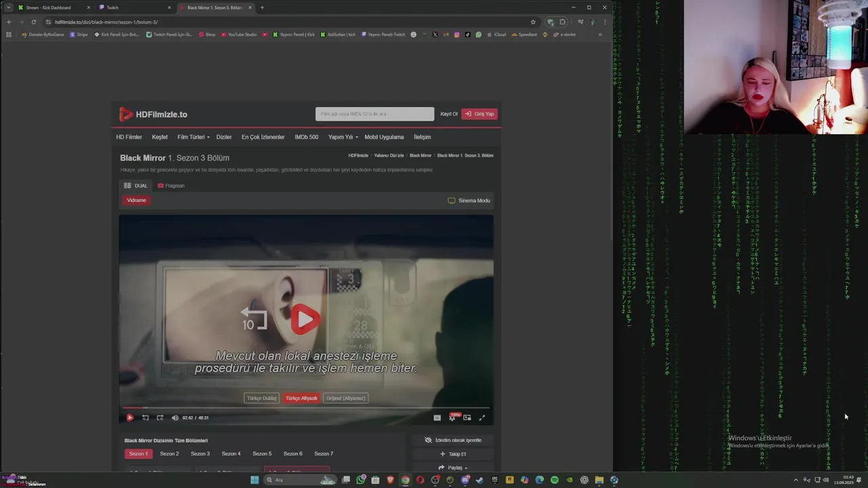Click the rewind 10s icon in control bar

coord(145,418)
